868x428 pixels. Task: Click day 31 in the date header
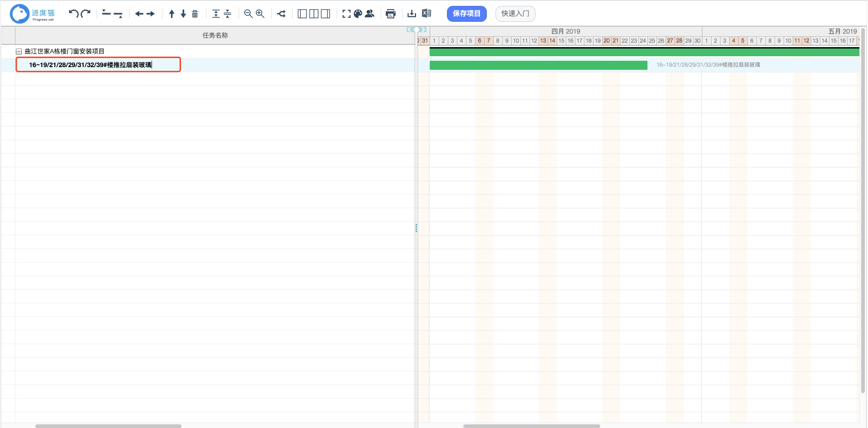point(425,40)
